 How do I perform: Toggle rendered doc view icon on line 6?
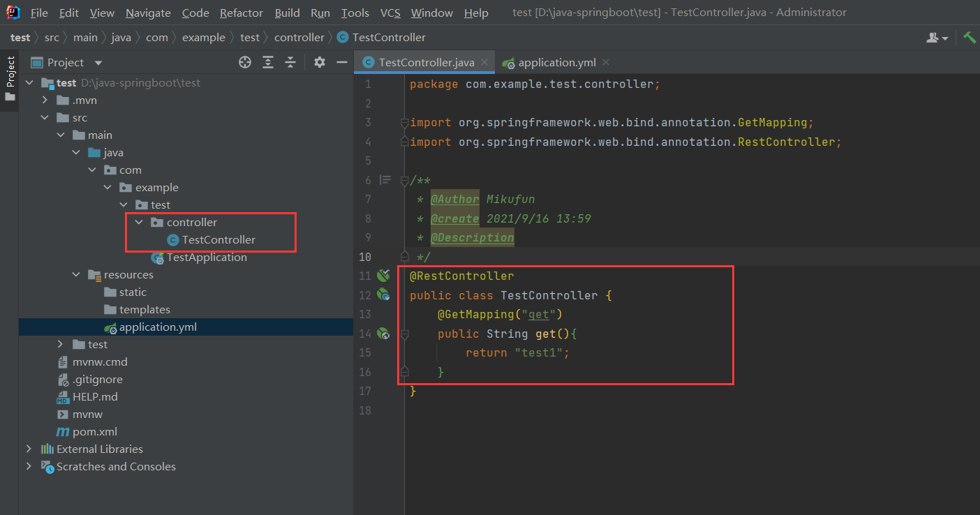click(385, 180)
